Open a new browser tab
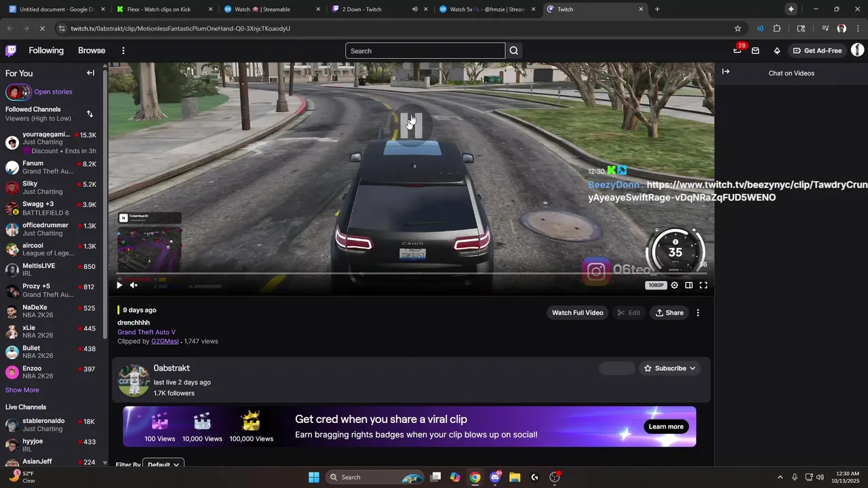The width and height of the screenshot is (868, 488). pyautogui.click(x=657, y=9)
